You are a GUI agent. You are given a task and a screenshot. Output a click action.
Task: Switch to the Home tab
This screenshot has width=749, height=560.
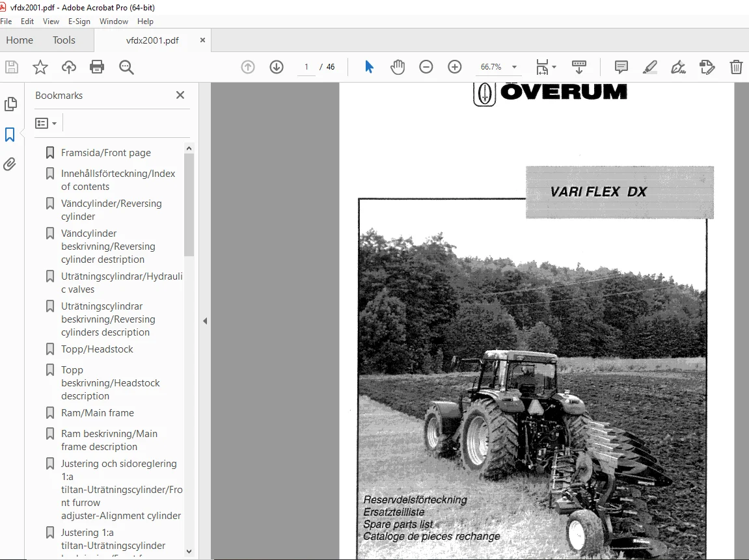[x=20, y=40]
